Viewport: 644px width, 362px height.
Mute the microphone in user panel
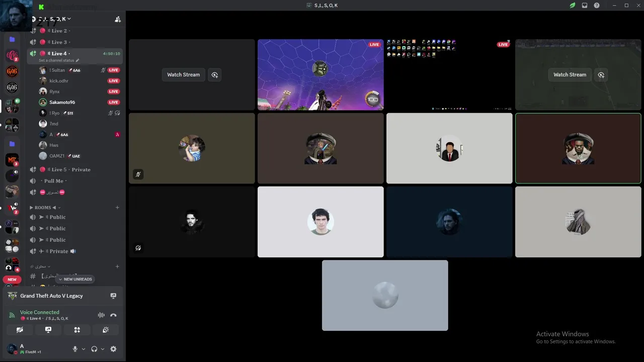point(75,349)
